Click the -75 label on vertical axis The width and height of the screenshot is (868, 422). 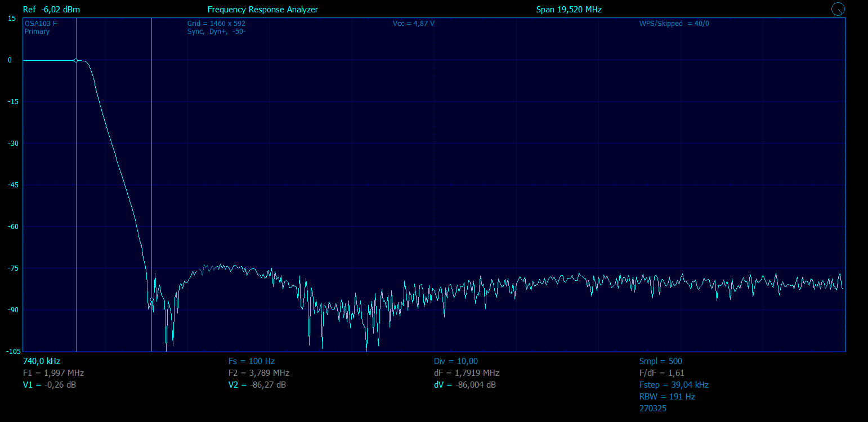[12, 268]
